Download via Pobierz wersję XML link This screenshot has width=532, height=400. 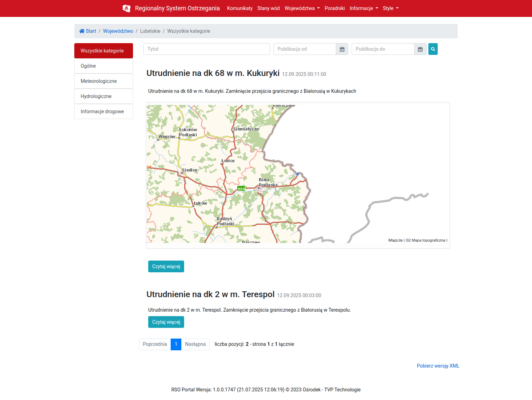click(438, 366)
